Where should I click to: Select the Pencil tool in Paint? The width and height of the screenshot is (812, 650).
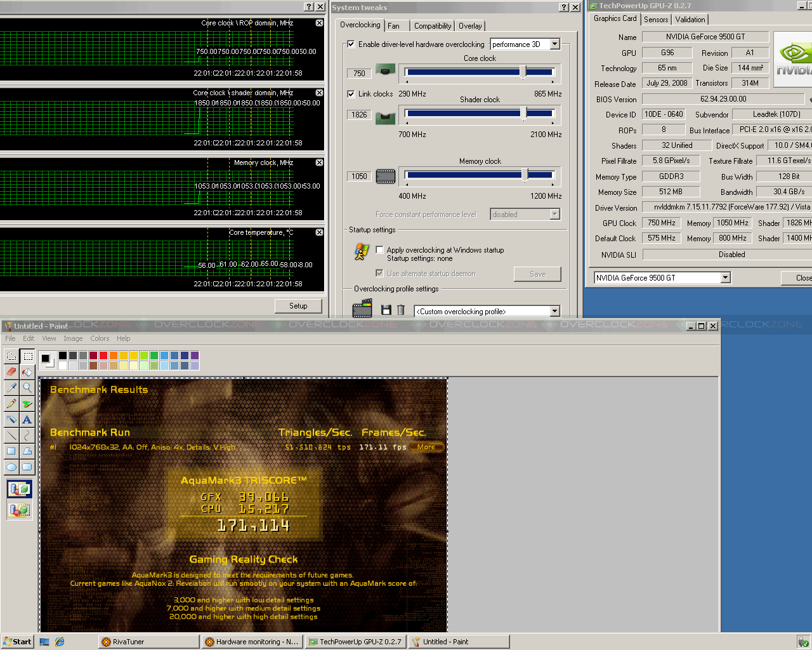click(x=11, y=404)
